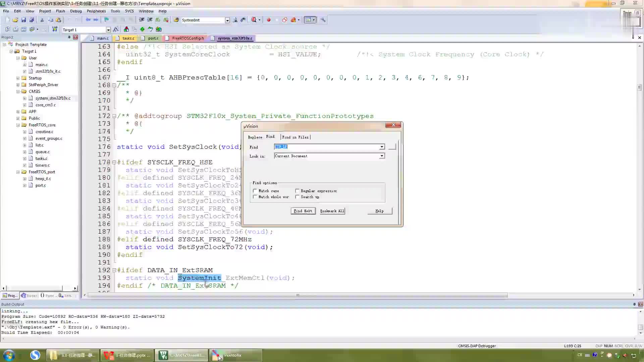Screen dimensions: 644x362
Task: Open Windows Start button
Action: [x=8, y=355]
